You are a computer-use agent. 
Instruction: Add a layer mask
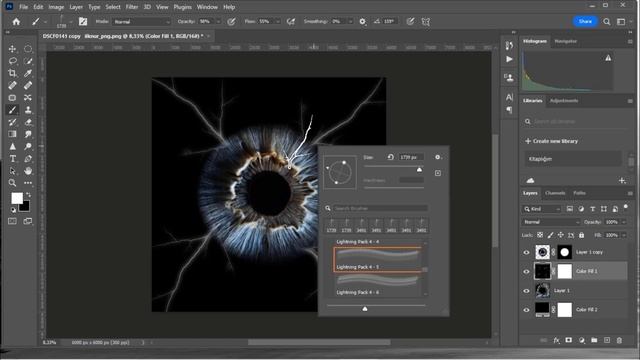click(569, 340)
